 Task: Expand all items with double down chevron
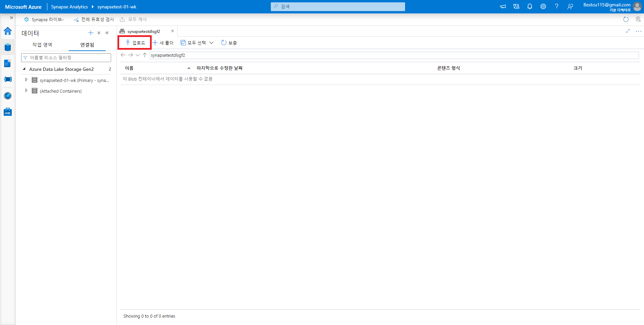tap(99, 33)
